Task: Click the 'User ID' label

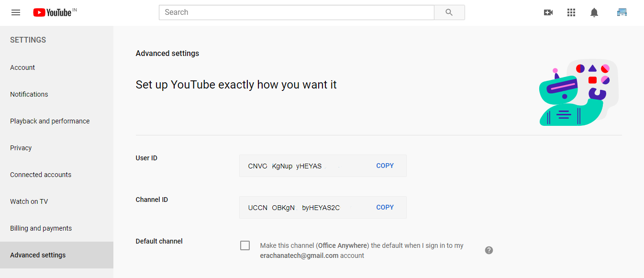Action: [146, 158]
